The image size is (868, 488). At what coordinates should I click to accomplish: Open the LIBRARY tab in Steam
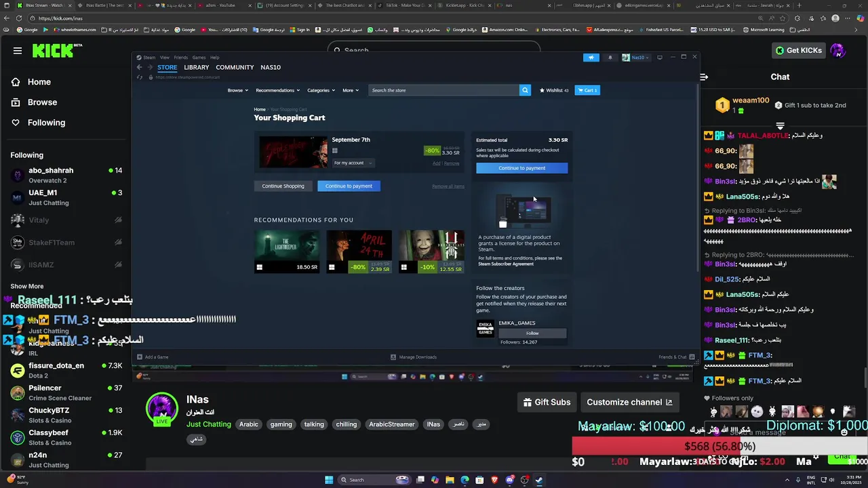point(197,67)
